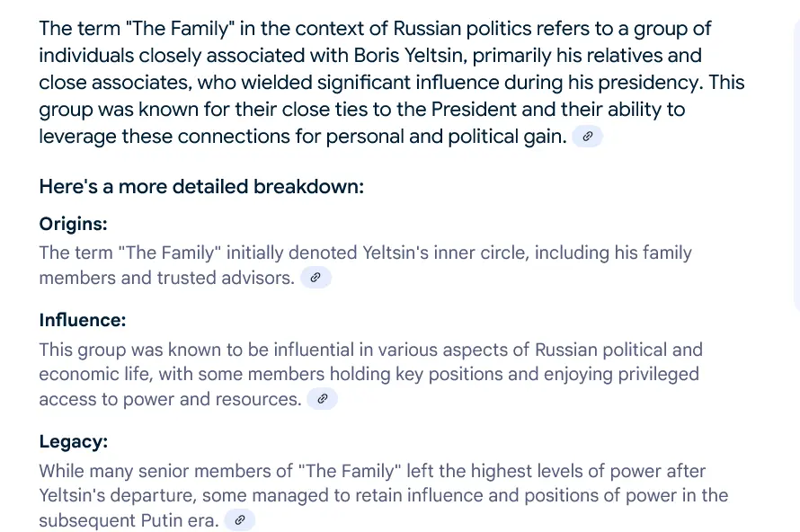Viewport: 800px width, 532px height.
Task: Open the source link icon under Influence
Action: 323,399
